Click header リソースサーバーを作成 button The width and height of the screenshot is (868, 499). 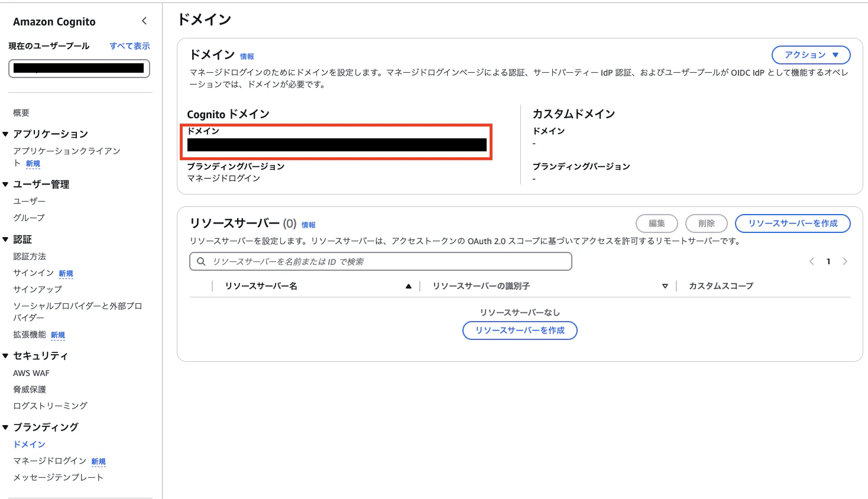(793, 223)
